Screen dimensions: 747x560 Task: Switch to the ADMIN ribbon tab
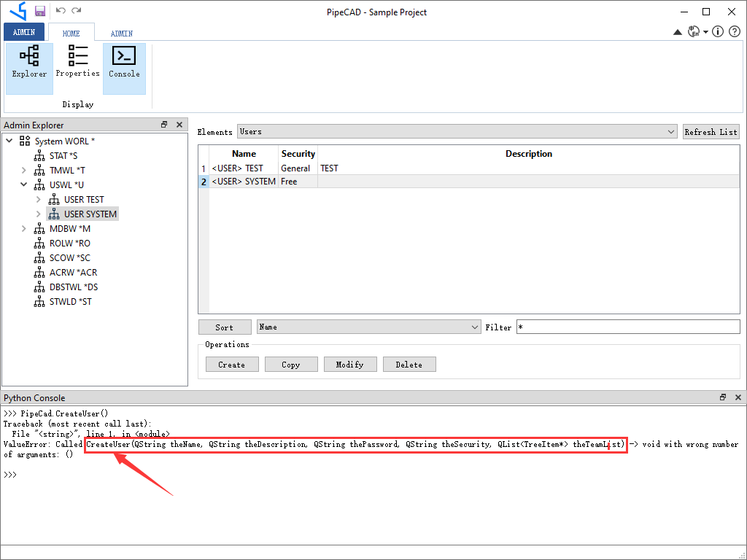pos(121,33)
